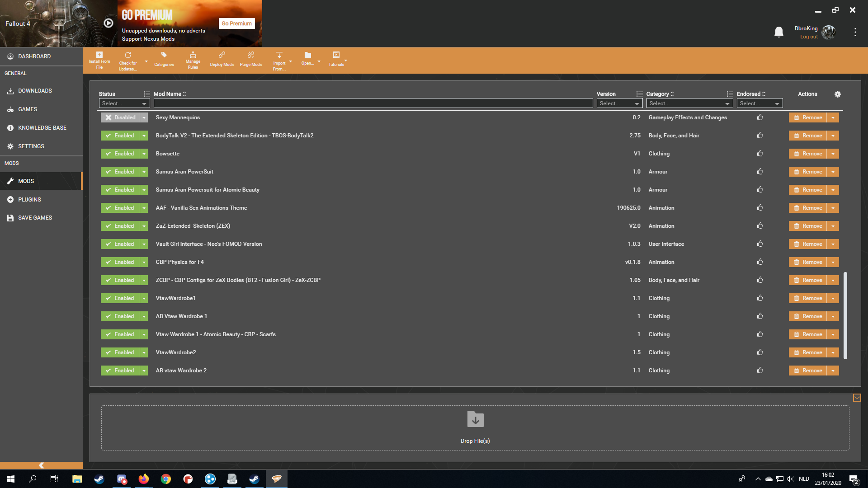Open Firefox from taskbar

144,479
